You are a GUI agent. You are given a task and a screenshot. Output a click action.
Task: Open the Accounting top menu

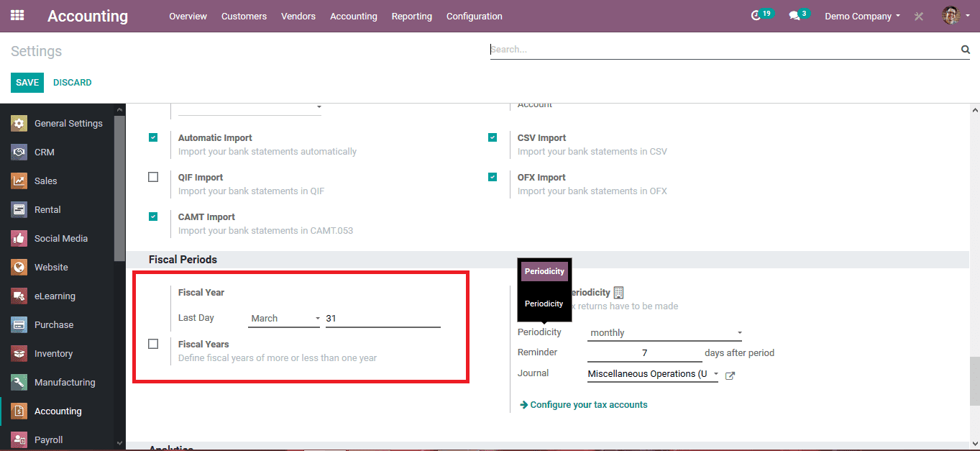(354, 16)
